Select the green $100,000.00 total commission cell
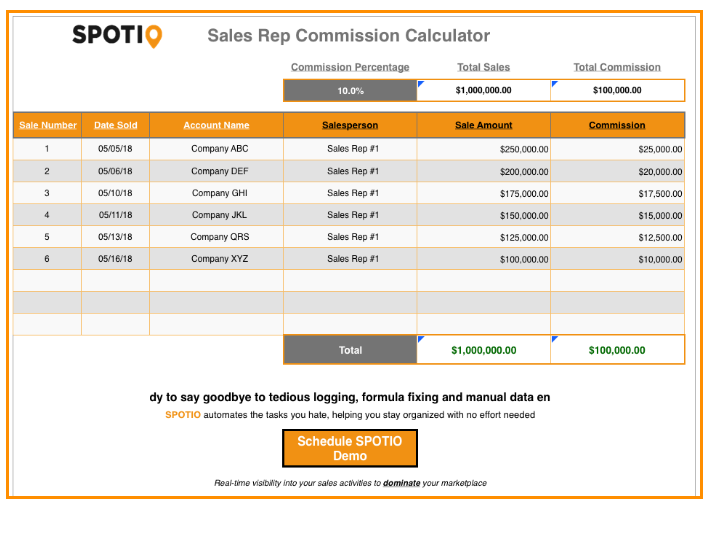 (617, 350)
